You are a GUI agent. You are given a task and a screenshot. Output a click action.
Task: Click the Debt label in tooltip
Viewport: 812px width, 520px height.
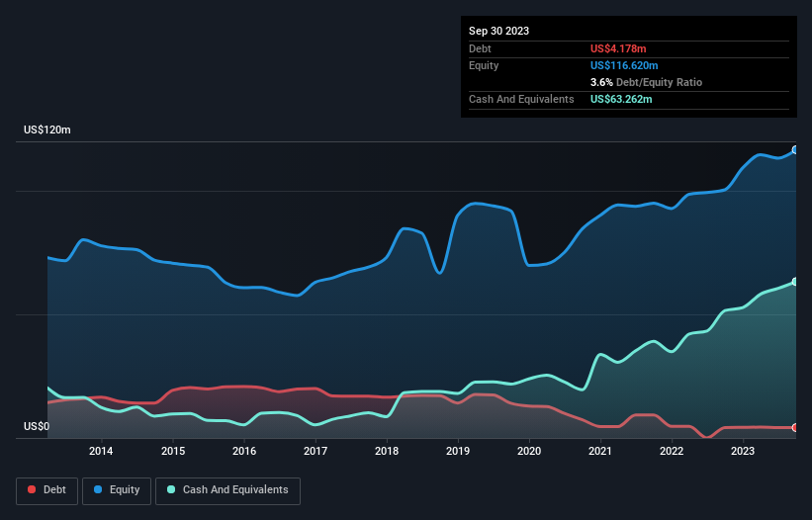point(480,48)
